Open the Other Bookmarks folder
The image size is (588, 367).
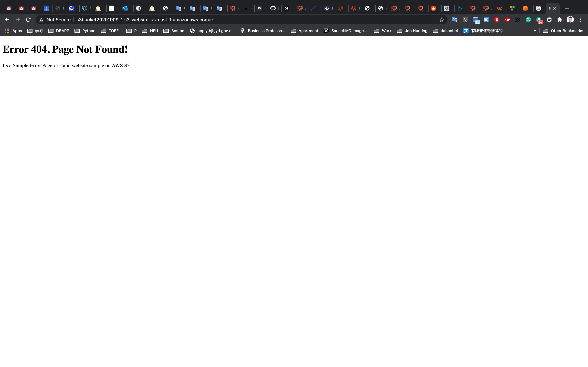[563, 31]
